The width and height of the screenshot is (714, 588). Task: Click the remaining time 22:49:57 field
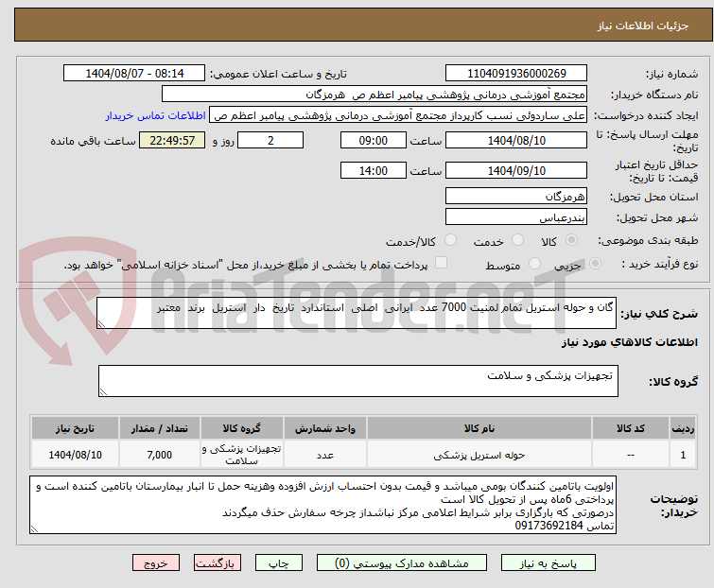[172, 140]
